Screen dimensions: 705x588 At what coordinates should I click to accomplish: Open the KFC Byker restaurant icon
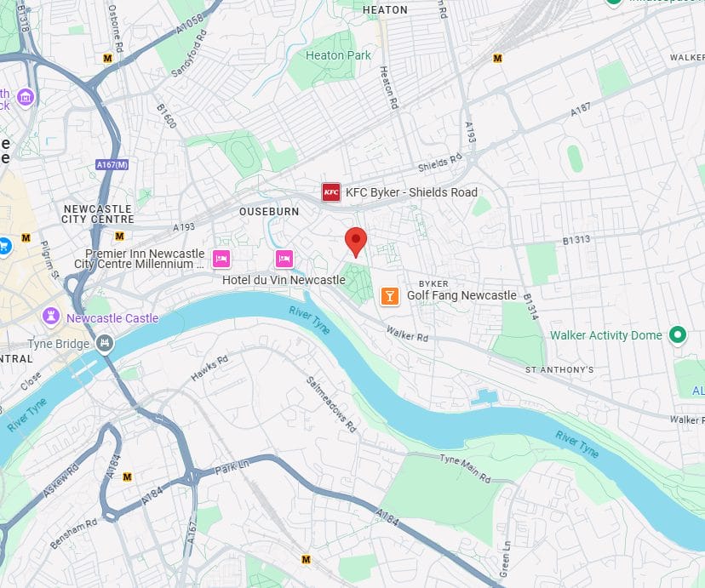coord(331,192)
